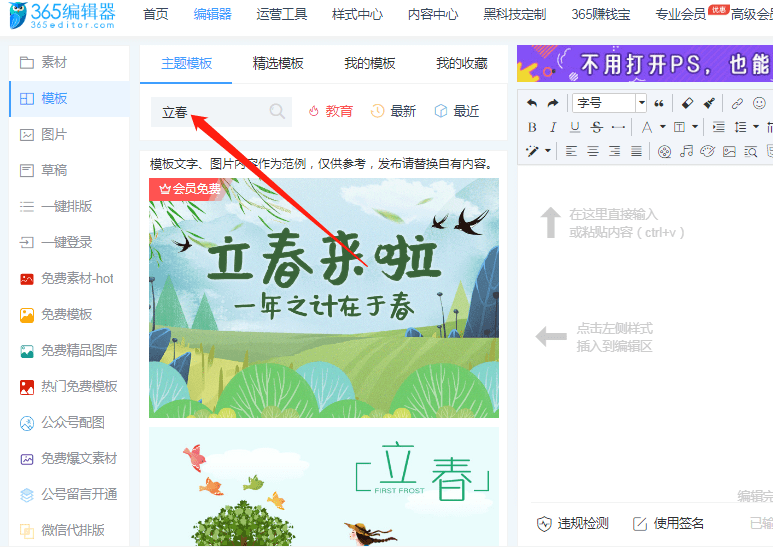Image resolution: width=773 pixels, height=547 pixels.
Task: Toggle bold formatting
Action: pos(532,127)
